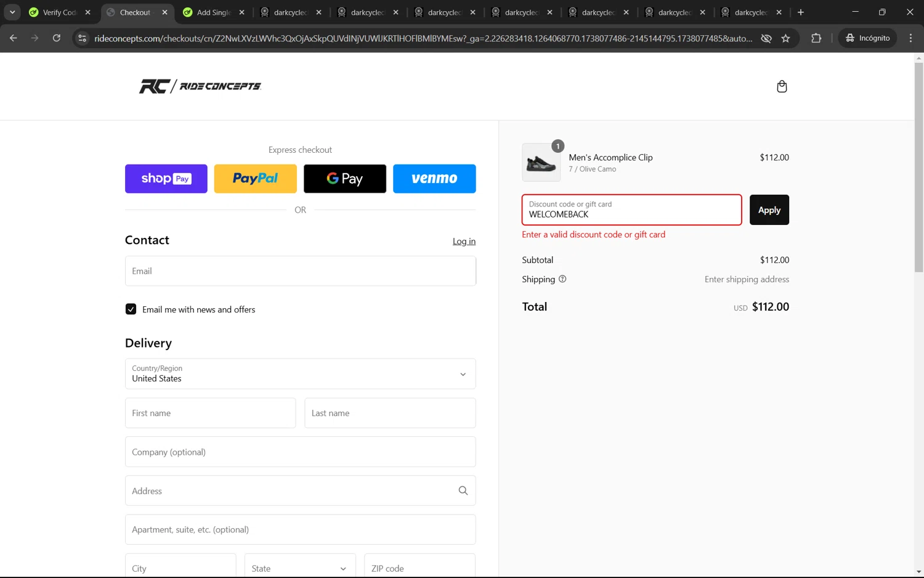Screen dimensions: 924x578
Task: Open the tab search dropdown arrow
Action: pos(12,12)
